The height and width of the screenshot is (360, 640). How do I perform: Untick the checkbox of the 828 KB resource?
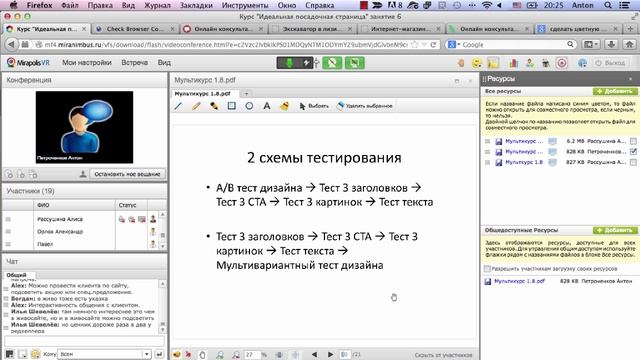(x=633, y=151)
